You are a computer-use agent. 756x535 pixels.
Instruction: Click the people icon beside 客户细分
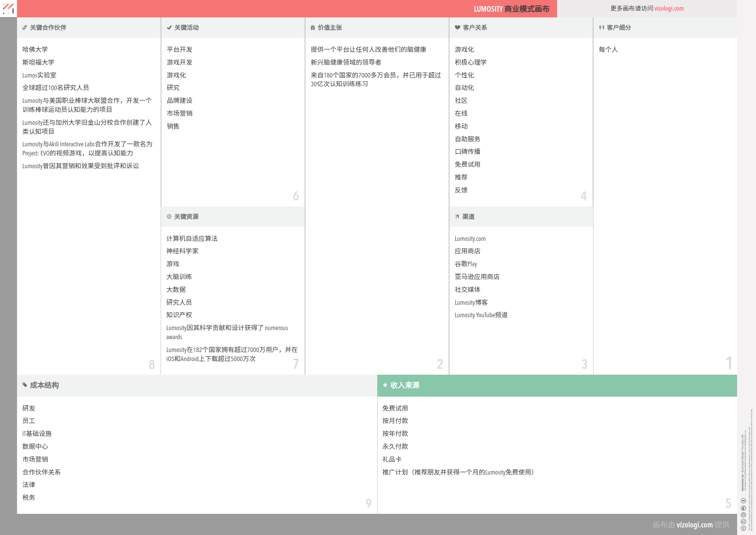coord(601,28)
